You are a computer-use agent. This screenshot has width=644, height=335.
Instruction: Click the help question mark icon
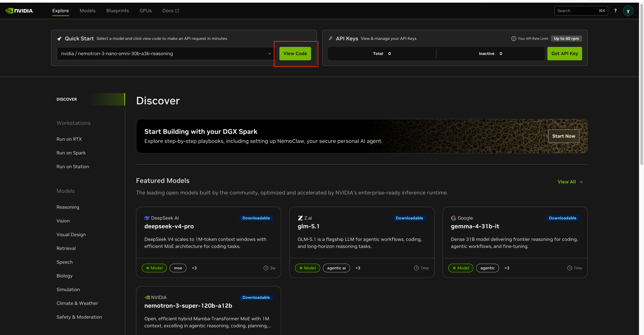point(615,11)
